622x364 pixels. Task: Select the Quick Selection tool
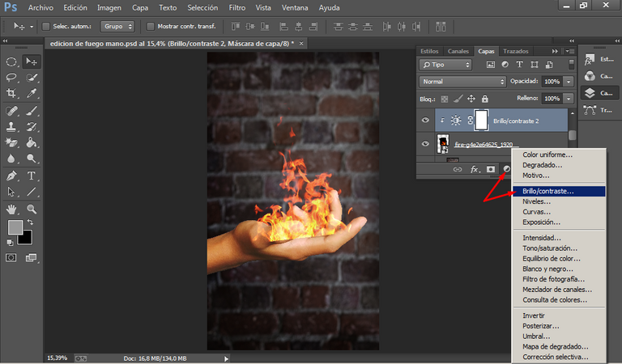tap(32, 78)
